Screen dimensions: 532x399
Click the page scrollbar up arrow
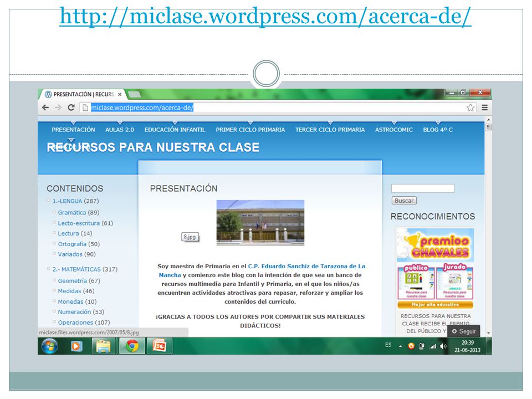[488, 120]
